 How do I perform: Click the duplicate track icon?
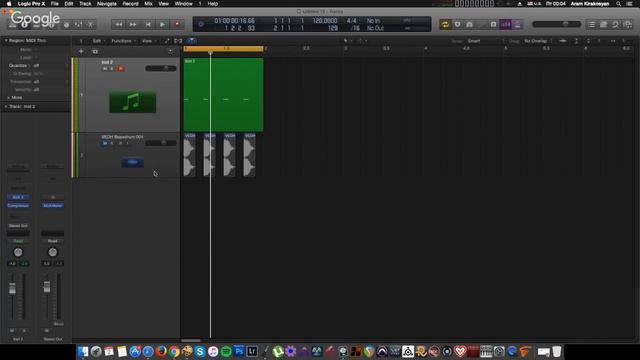pyautogui.click(x=95, y=51)
